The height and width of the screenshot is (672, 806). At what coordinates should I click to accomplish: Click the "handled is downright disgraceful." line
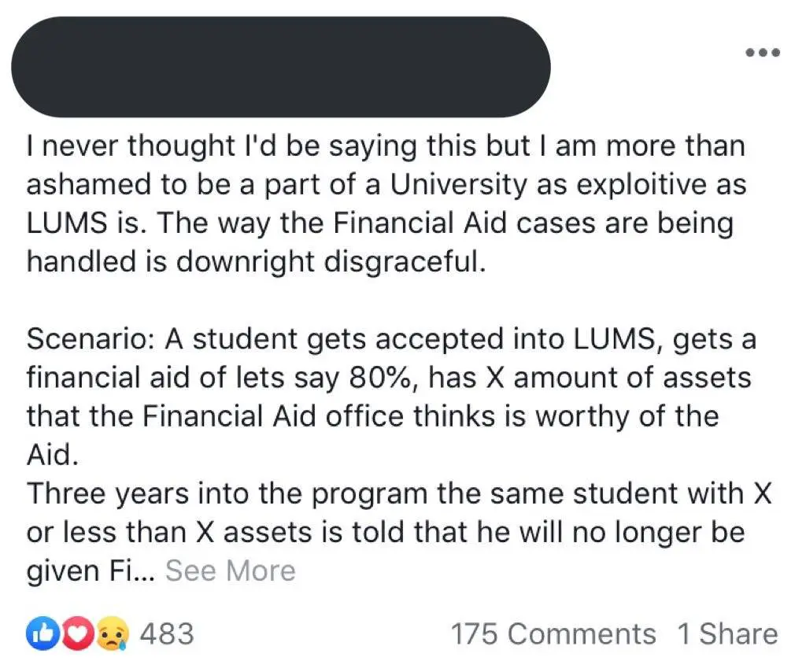pyautogui.click(x=252, y=262)
